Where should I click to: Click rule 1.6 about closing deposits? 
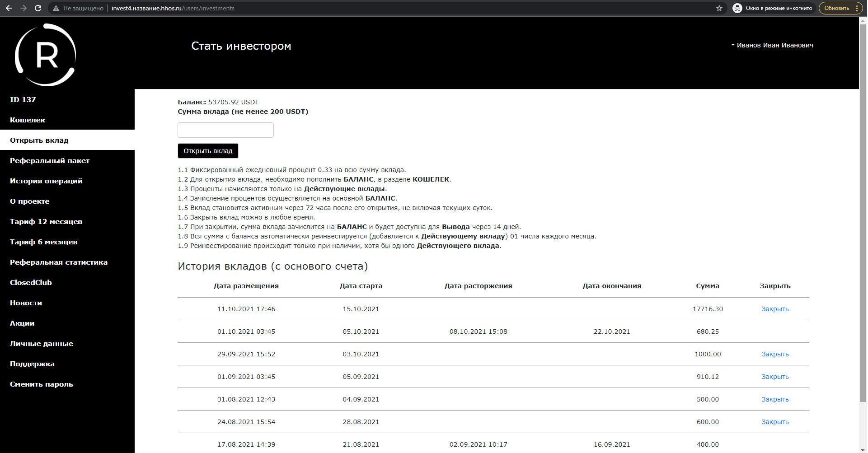coord(246,217)
